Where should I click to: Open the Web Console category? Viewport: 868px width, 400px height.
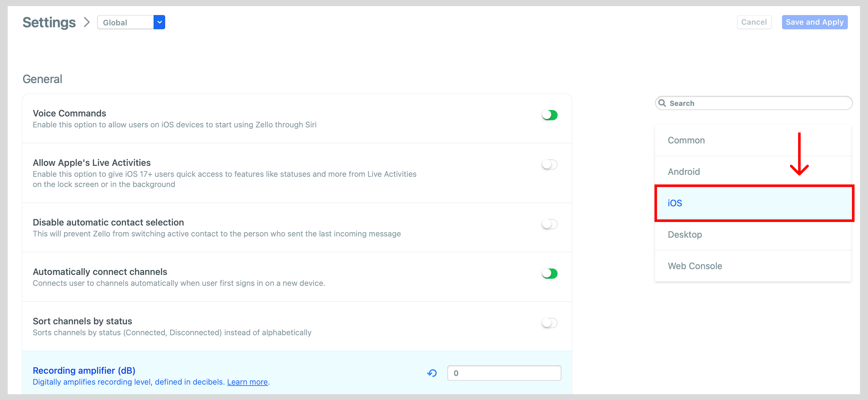pyautogui.click(x=753, y=266)
